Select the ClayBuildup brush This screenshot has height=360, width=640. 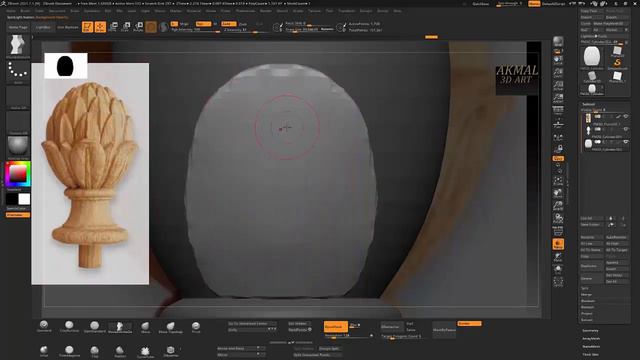click(69, 326)
